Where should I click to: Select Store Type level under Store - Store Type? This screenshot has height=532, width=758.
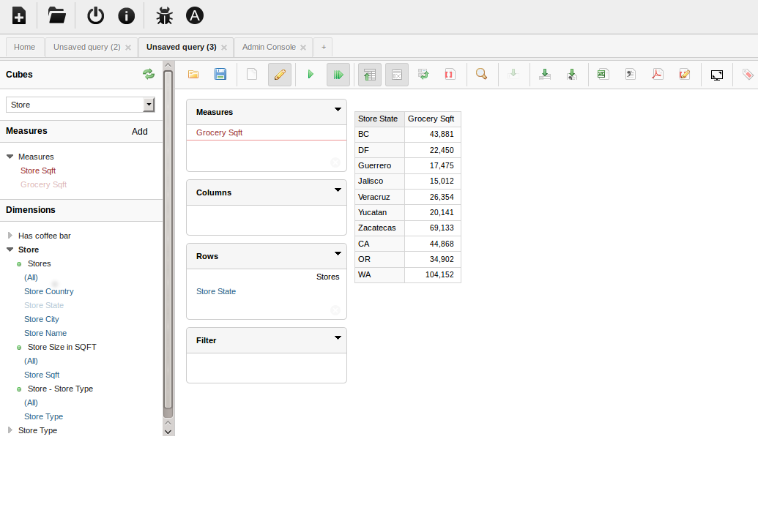tap(43, 416)
